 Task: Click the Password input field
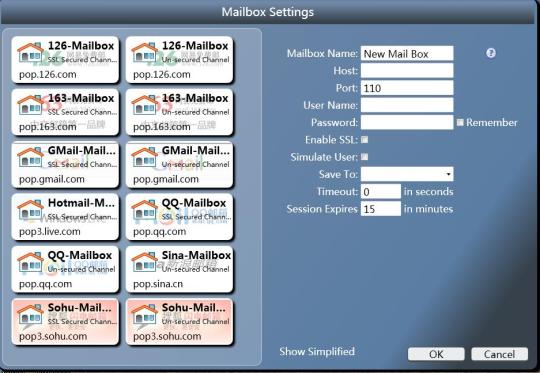[x=407, y=122]
